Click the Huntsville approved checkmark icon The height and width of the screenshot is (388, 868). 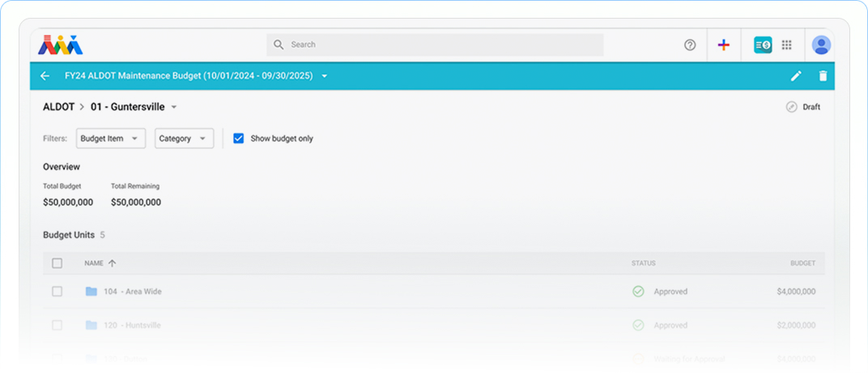pos(638,326)
